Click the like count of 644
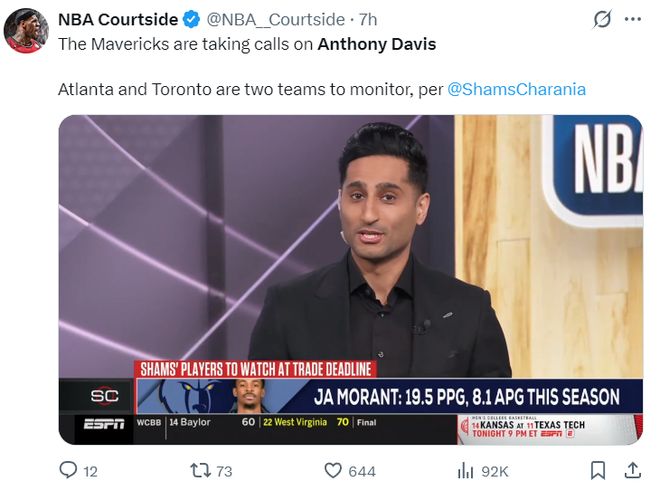Image resolution: width=660 pixels, height=491 pixels. tap(362, 472)
